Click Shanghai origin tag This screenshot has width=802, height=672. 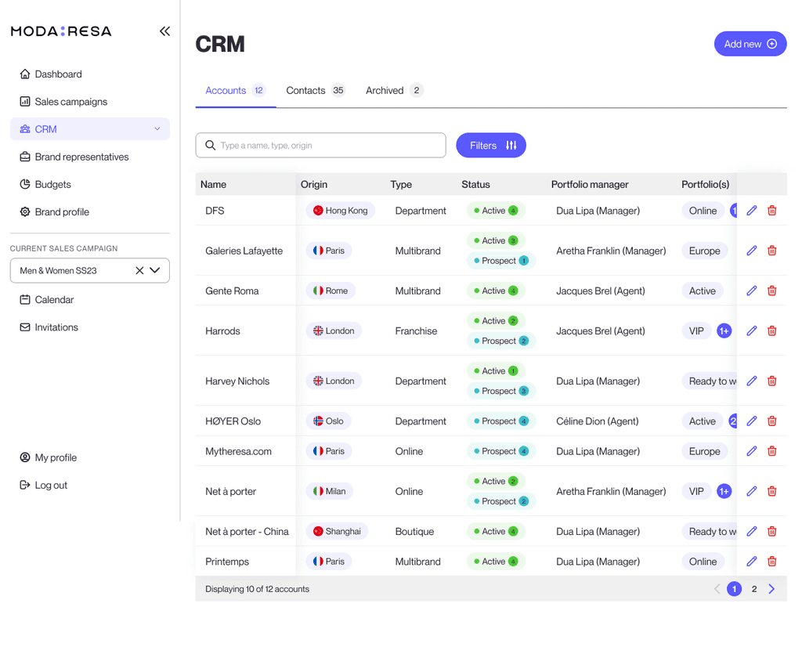tap(337, 531)
